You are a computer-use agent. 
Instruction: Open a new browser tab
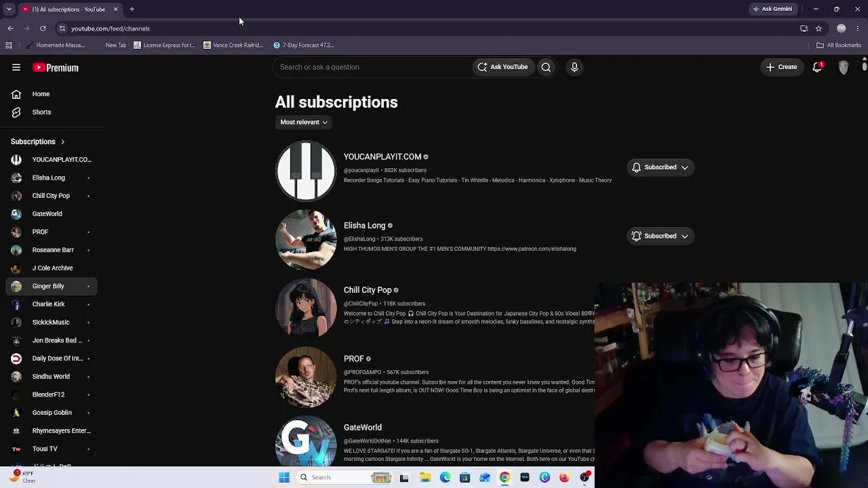click(x=132, y=9)
